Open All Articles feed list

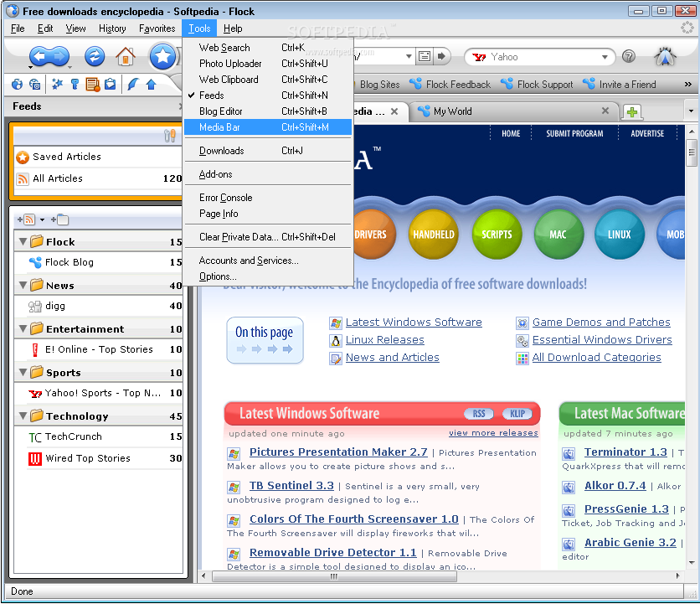[x=98, y=178]
